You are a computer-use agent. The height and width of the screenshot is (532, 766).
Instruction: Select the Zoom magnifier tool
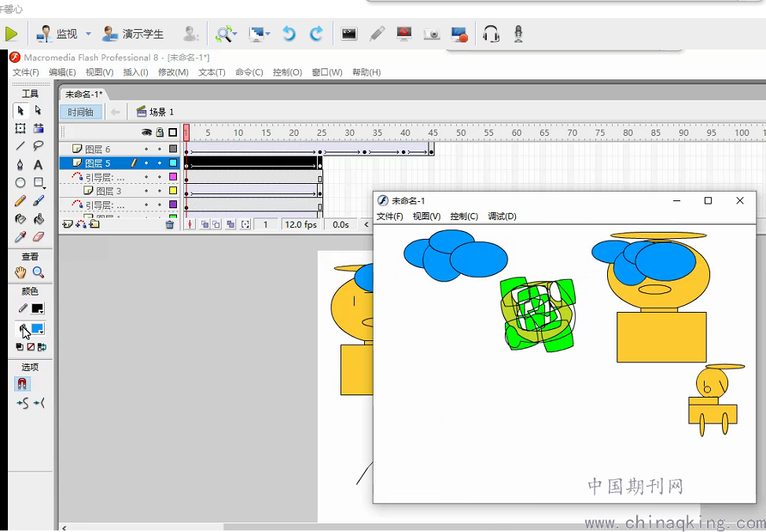point(38,273)
